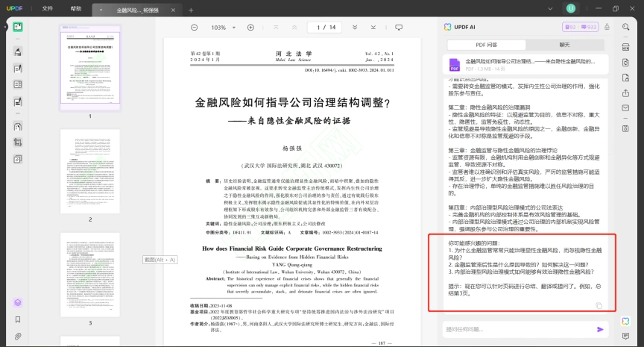Toggle the UPDF AI panel icon
Viewport: 644px width, 347px height.
click(625, 321)
